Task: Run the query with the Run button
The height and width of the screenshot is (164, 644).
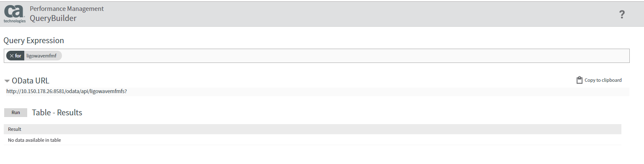Action: [x=15, y=112]
